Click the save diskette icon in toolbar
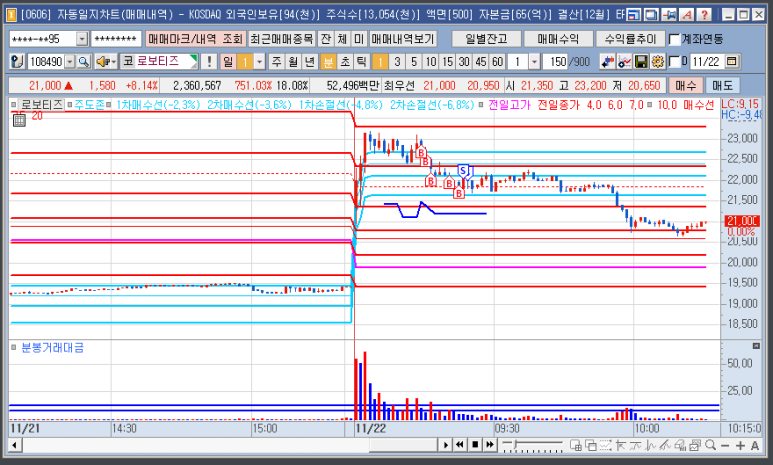Screen dimensions: 773x465 (642, 62)
